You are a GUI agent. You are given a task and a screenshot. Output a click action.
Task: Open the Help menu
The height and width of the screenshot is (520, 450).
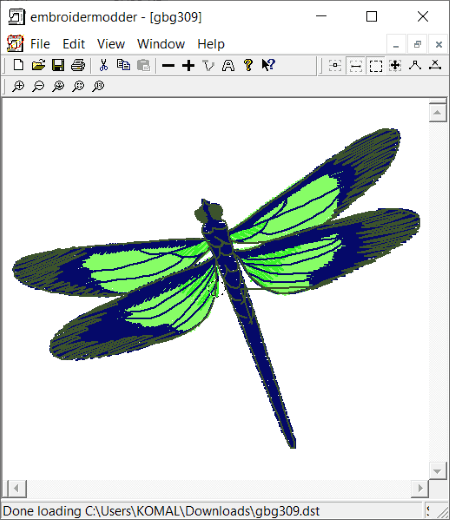(211, 44)
